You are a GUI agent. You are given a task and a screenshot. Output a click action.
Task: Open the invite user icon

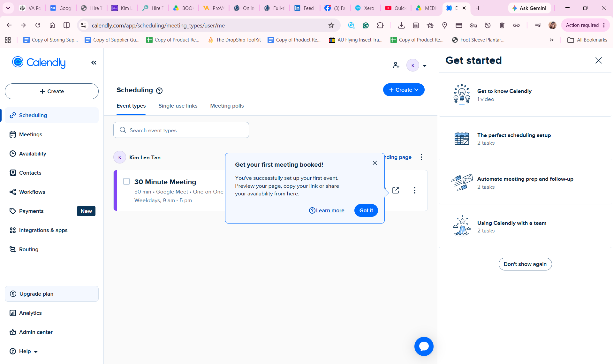(x=396, y=65)
